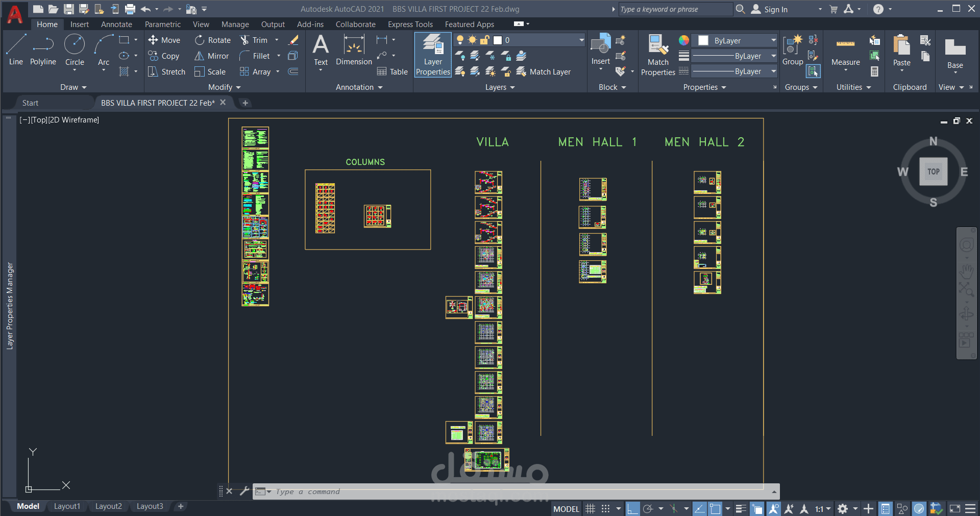This screenshot has height=516, width=980.
Task: Expand the Layers panel
Action: click(500, 87)
